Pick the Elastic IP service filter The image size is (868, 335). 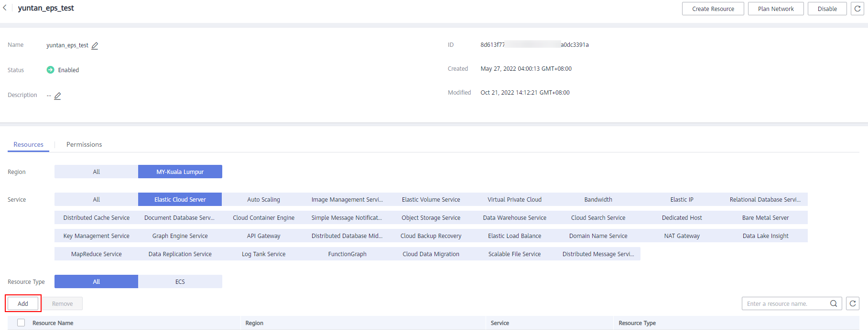tap(682, 199)
